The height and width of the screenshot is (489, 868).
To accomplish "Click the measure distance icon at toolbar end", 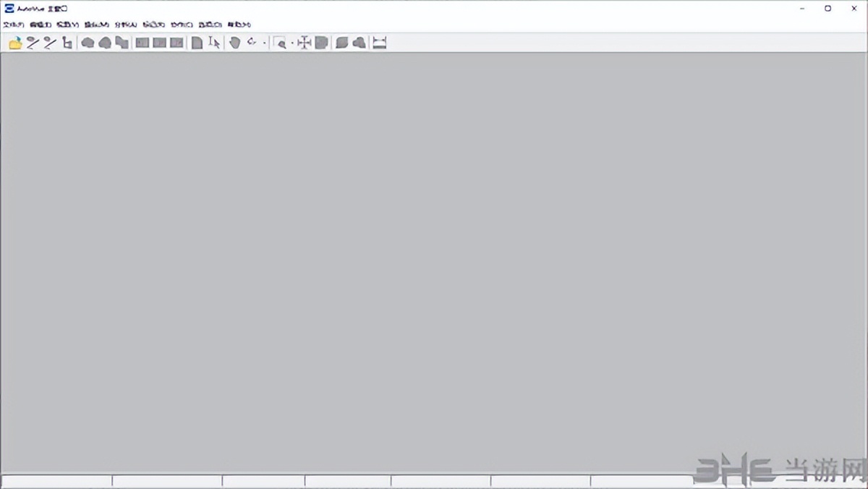I will [x=380, y=43].
